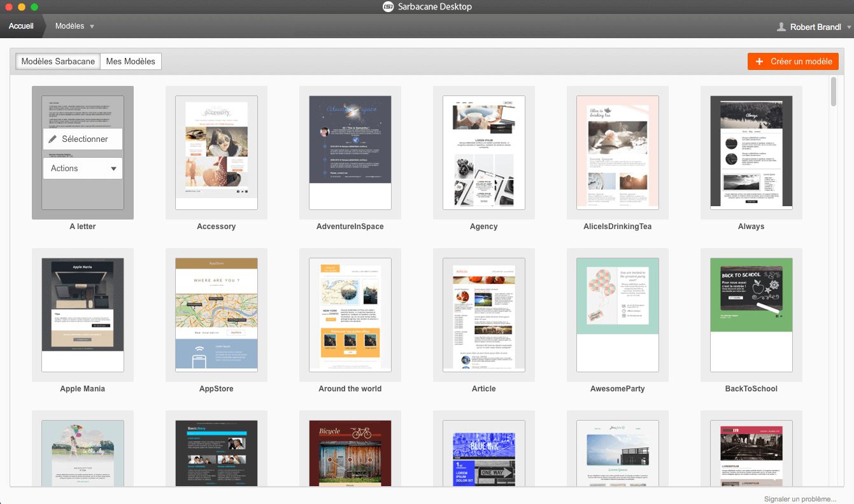Image resolution: width=854 pixels, height=504 pixels.
Task: Open the Robert Brandl account dropdown arrow
Action: click(x=849, y=27)
